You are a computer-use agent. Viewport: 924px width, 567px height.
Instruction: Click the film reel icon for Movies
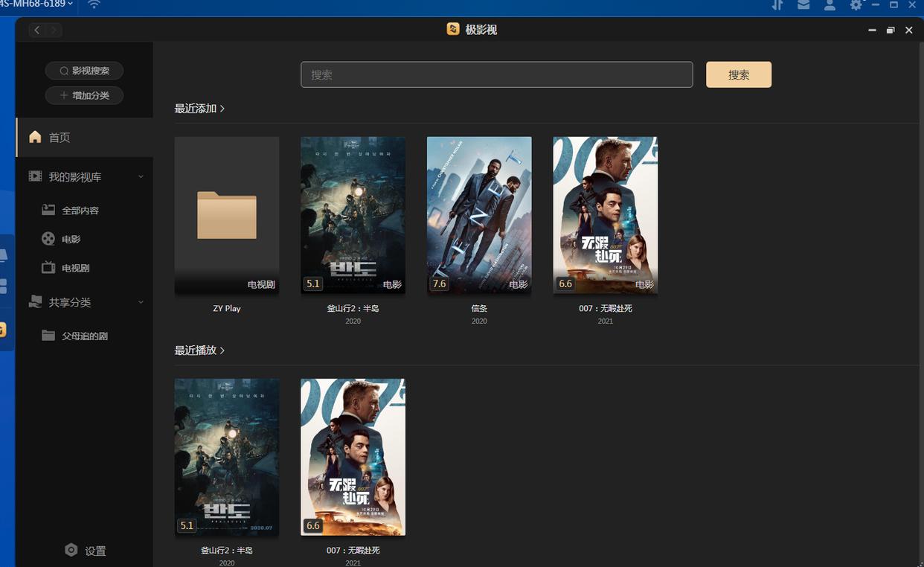pyautogui.click(x=48, y=239)
